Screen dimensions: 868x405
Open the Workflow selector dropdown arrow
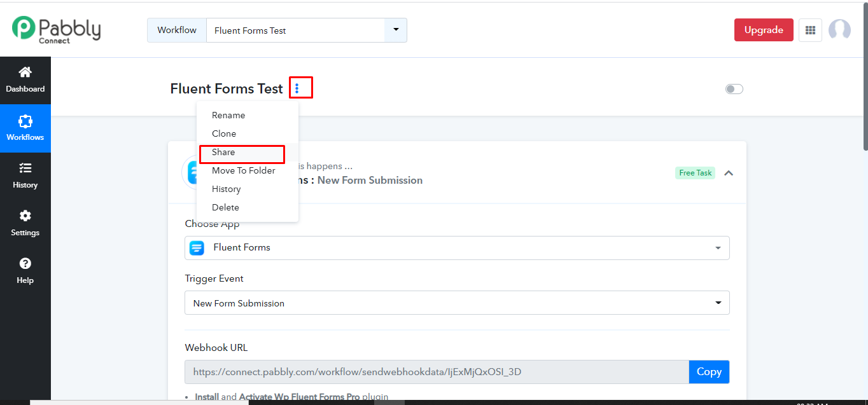click(x=396, y=30)
